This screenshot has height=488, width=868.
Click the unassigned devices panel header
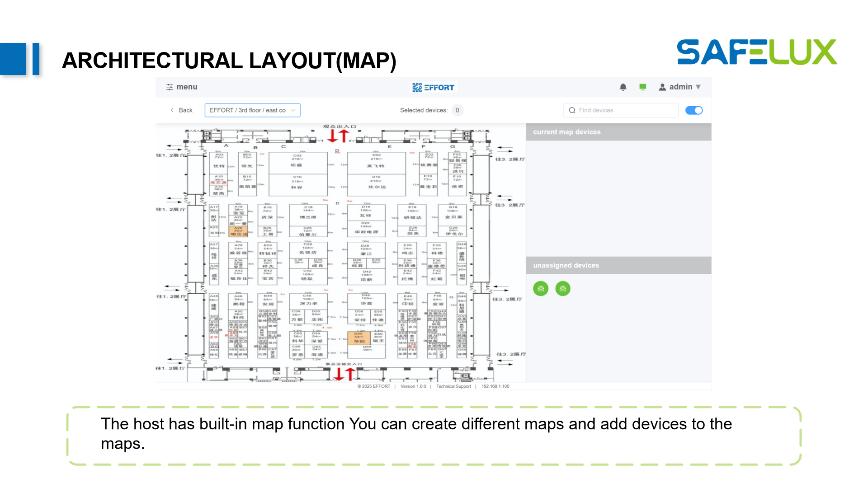tap(618, 265)
